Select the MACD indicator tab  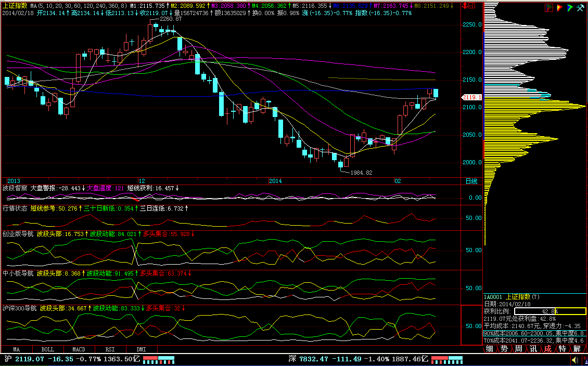(x=79, y=349)
